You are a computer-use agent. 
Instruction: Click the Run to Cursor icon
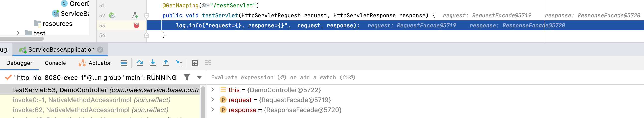pos(179,63)
